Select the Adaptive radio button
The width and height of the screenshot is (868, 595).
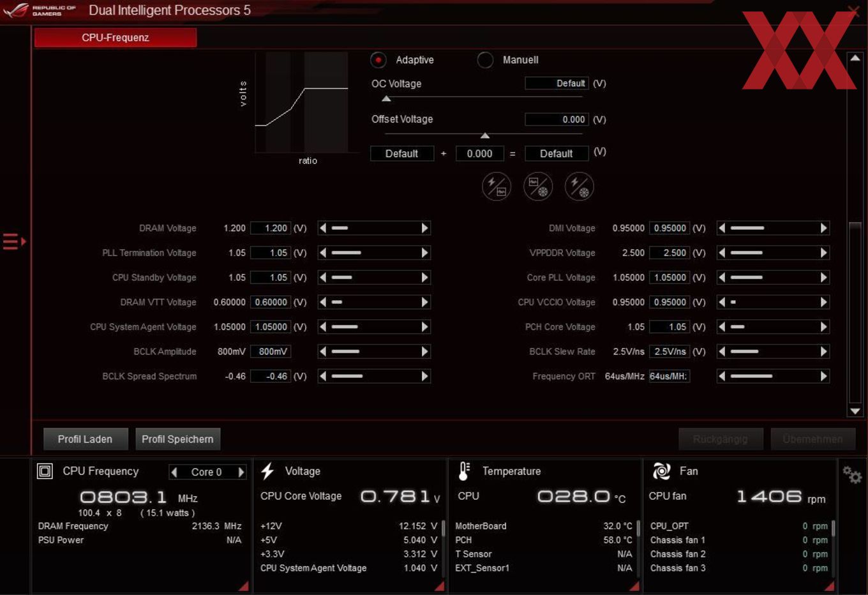(378, 60)
